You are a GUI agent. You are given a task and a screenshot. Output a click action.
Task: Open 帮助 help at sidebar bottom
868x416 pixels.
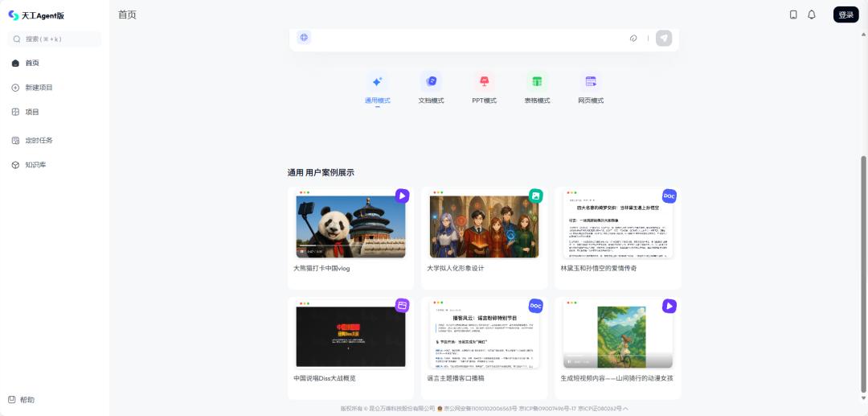pyautogui.click(x=27, y=400)
